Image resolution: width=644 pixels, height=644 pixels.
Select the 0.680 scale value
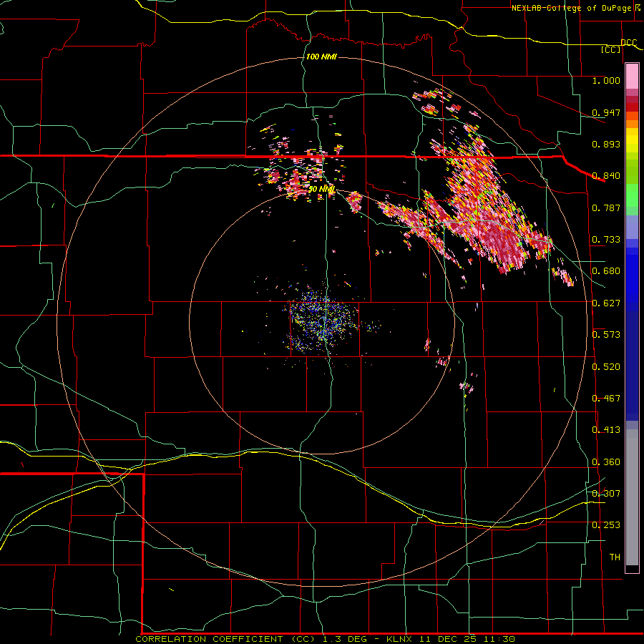point(606,271)
